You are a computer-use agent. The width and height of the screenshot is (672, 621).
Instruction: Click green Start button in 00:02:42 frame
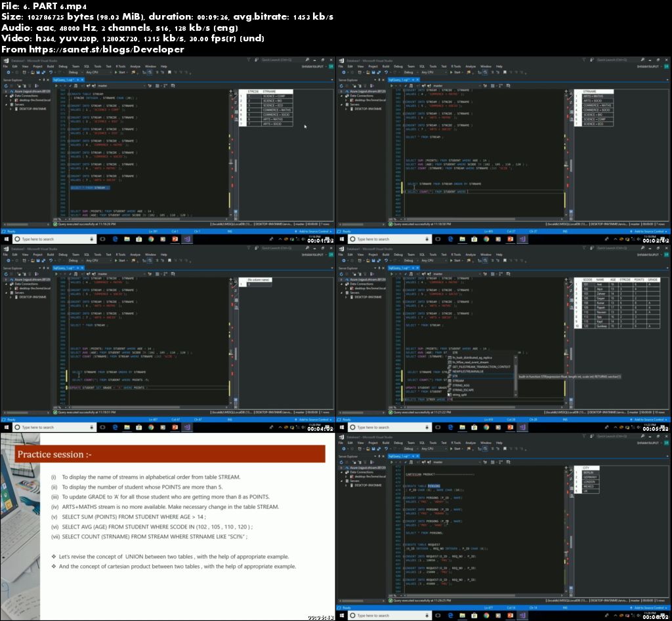455,72
